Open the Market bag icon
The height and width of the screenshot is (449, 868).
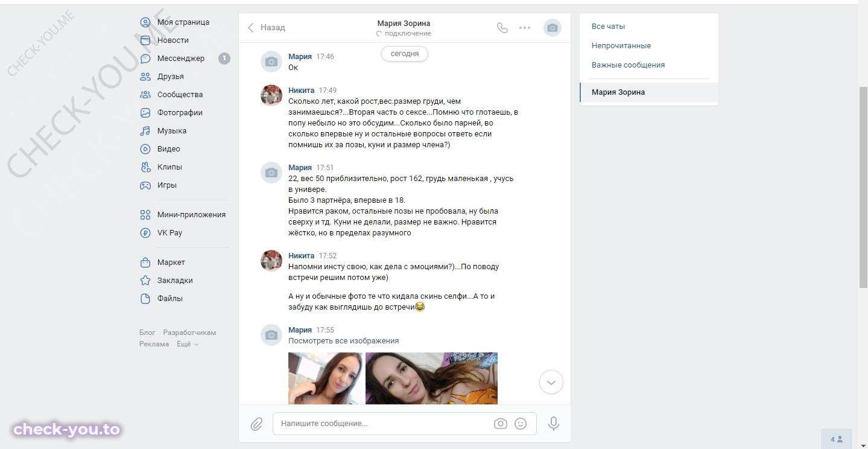[x=145, y=263]
